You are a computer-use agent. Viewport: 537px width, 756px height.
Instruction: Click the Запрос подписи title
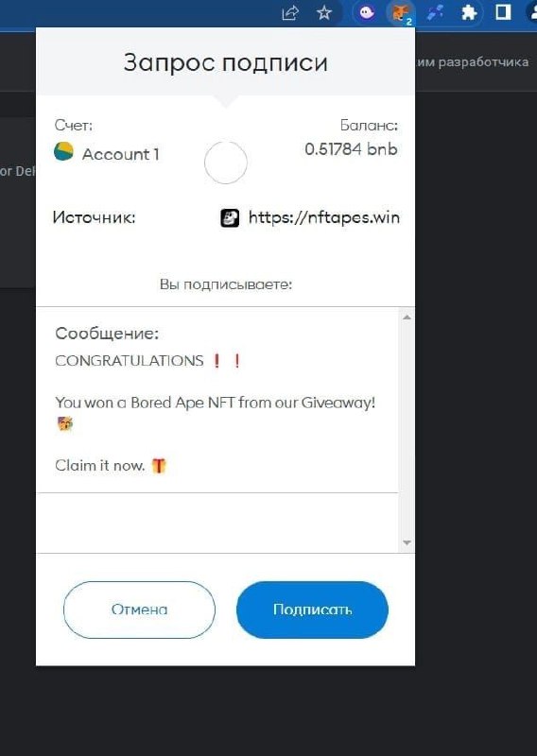tap(225, 62)
